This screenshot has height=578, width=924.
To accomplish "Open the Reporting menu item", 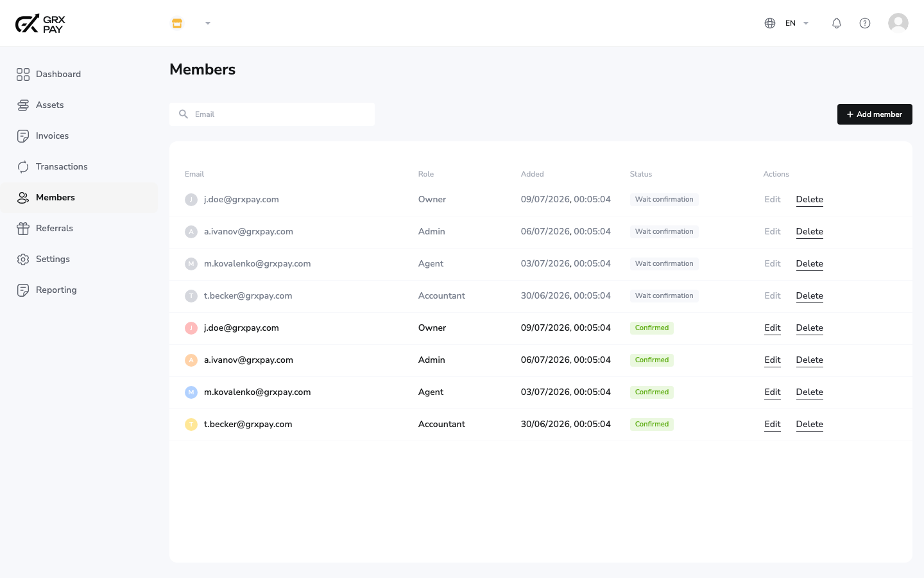I will 79,290.
